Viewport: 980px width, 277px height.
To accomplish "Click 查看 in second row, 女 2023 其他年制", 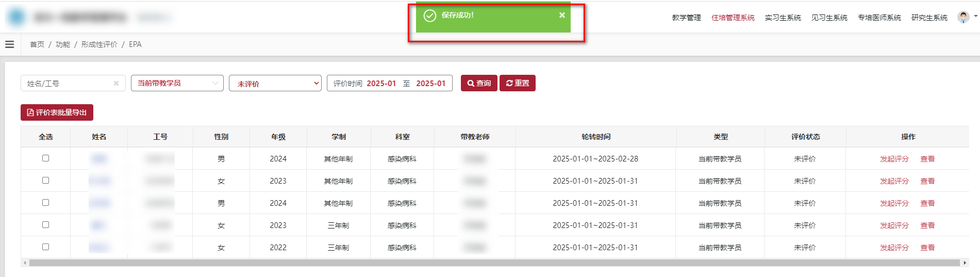I will [x=927, y=181].
